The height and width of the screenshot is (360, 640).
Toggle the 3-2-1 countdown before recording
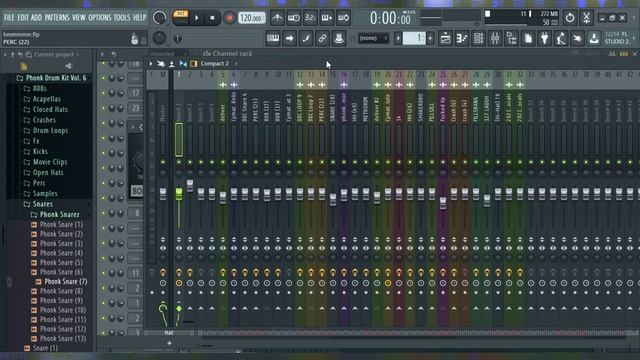310,18
